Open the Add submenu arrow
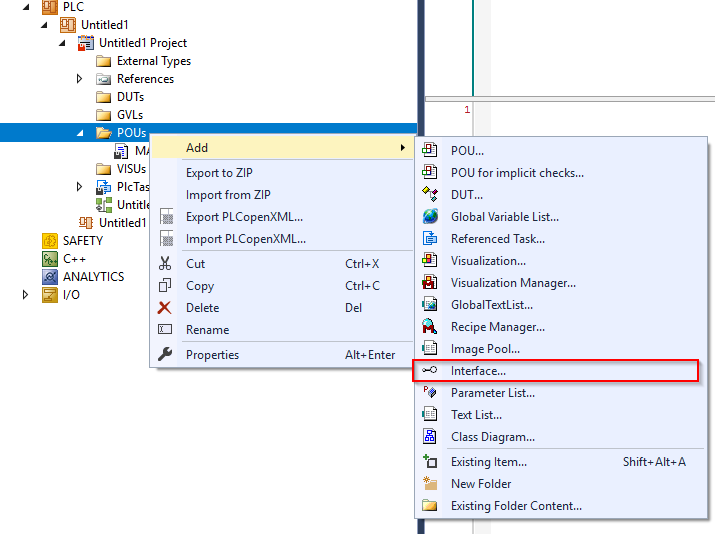 [x=403, y=147]
